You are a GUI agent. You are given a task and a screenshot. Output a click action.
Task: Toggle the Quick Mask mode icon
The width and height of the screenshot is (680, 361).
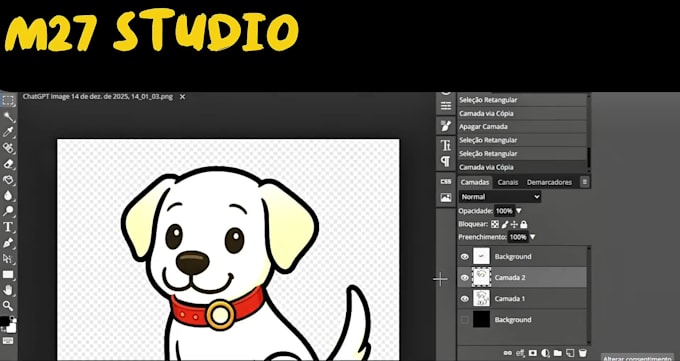(8, 341)
